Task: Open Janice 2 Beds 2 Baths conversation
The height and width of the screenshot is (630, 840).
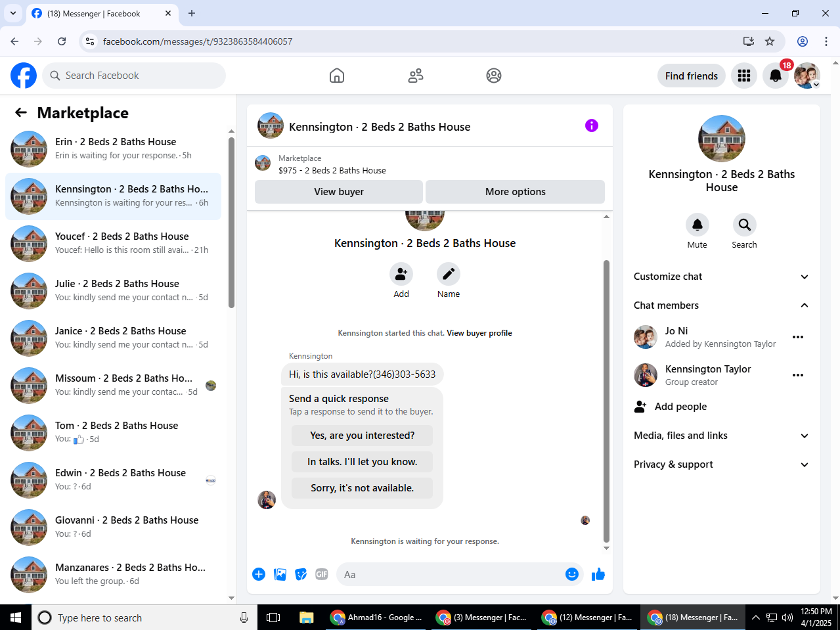Action: click(114, 338)
